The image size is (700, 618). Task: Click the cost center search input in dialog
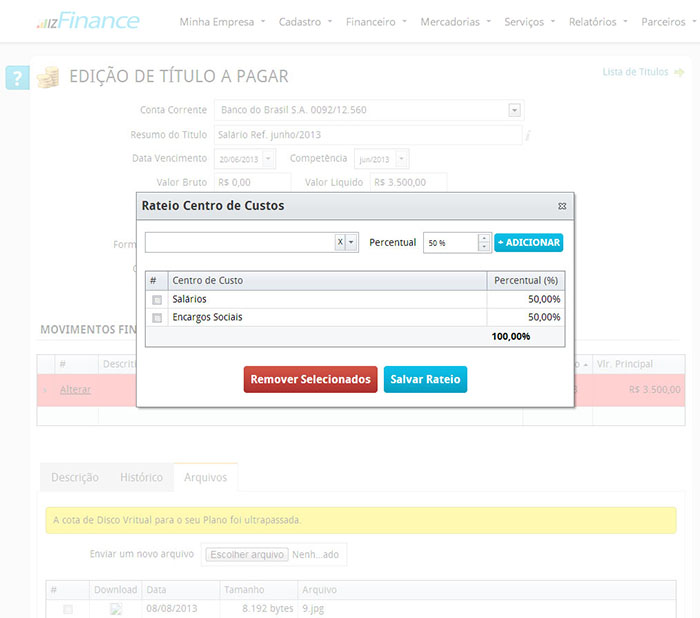point(240,242)
